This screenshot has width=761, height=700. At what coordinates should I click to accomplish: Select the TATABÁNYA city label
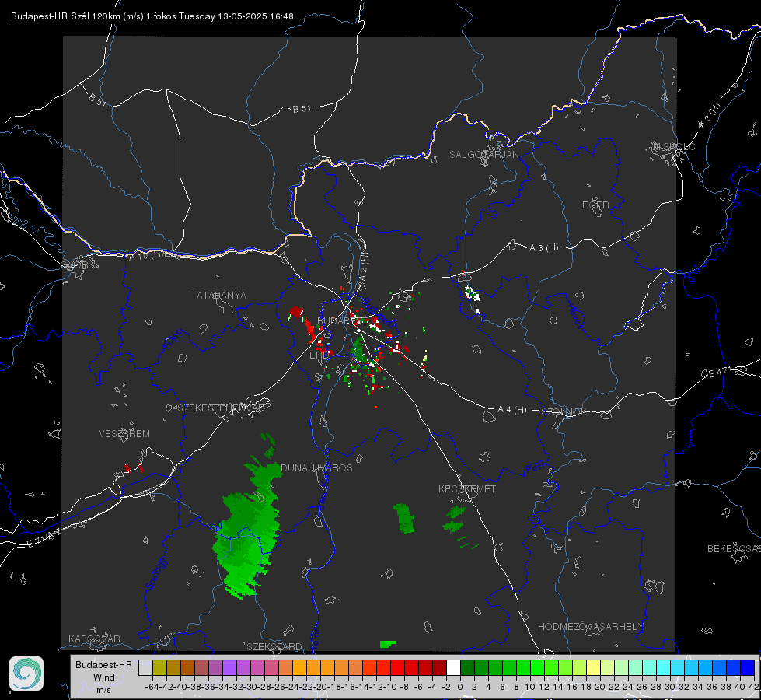(x=218, y=295)
